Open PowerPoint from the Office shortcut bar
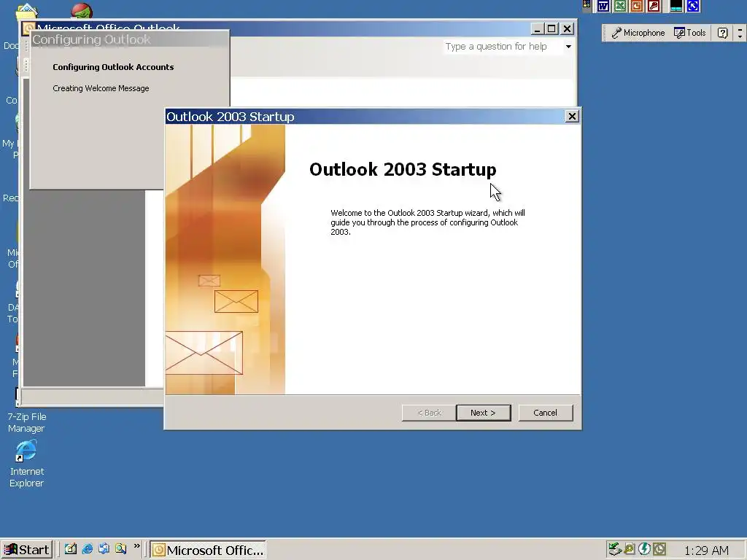The height and width of the screenshot is (560, 747). [636, 6]
